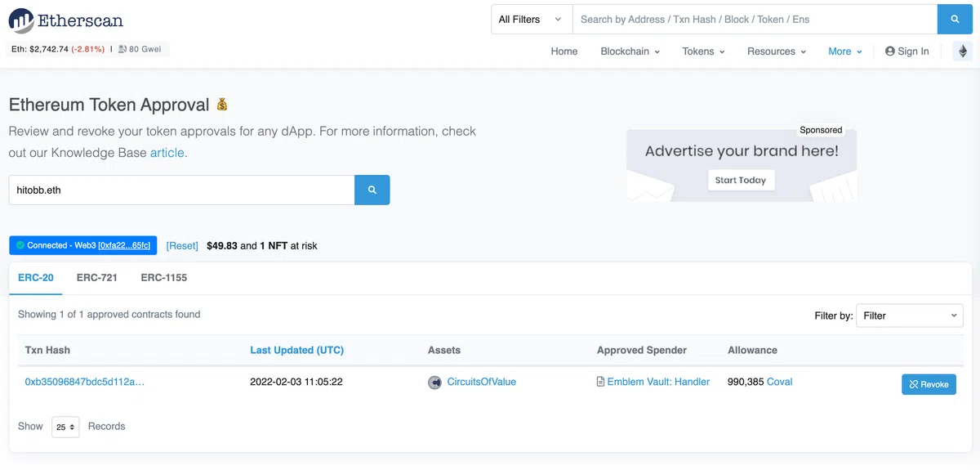Viewport: 980px width, 470px height.
Task: Click the main search input field
Action: (x=755, y=20)
